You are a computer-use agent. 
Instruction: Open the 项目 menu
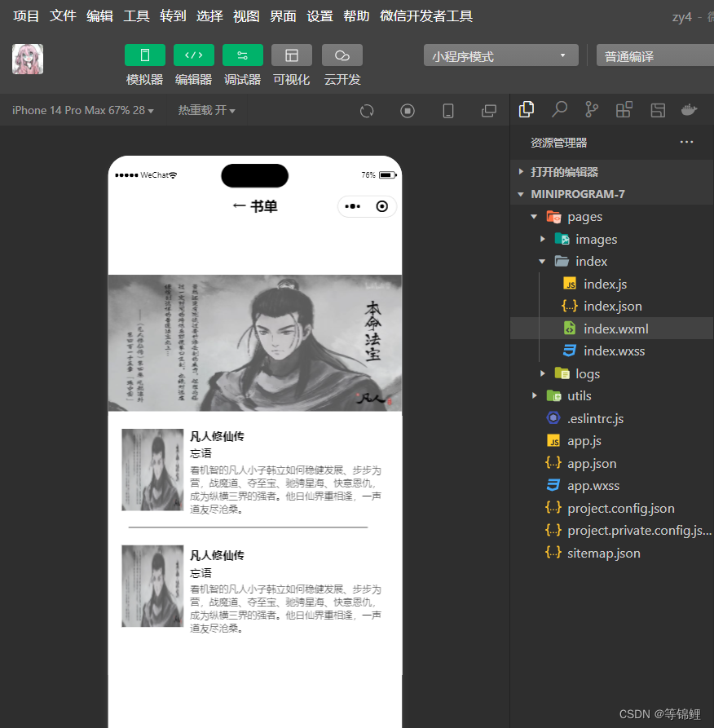tap(26, 16)
